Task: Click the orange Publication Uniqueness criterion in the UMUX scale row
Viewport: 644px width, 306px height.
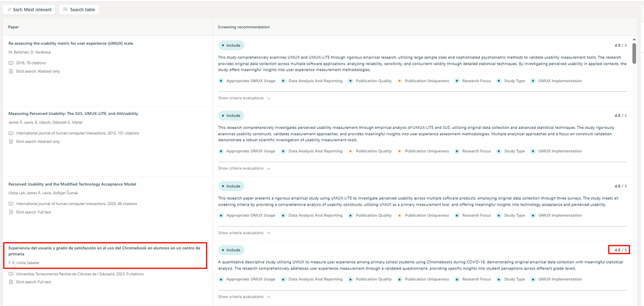Action: tap(423, 81)
